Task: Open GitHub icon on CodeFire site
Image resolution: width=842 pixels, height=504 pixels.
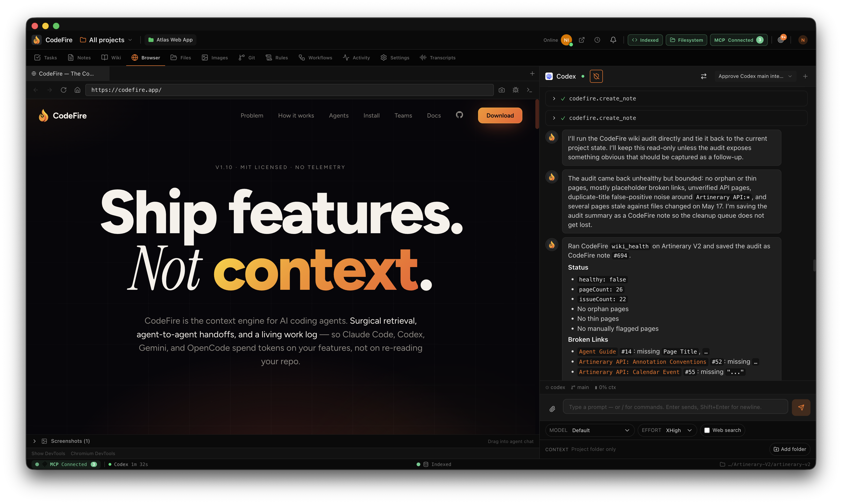Action: (460, 115)
